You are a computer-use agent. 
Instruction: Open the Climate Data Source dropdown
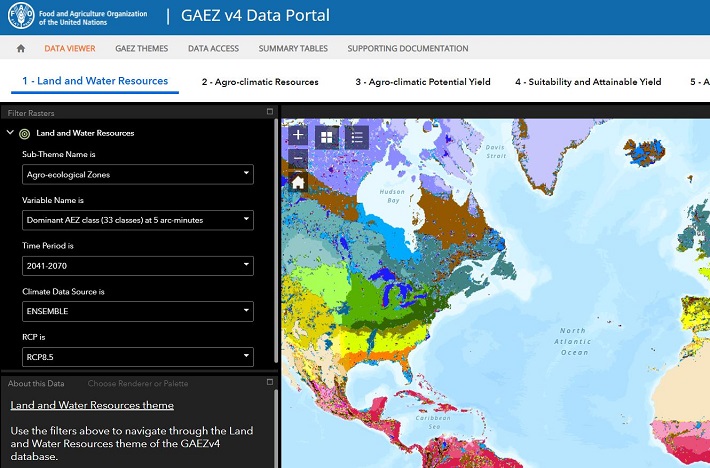[x=138, y=311]
